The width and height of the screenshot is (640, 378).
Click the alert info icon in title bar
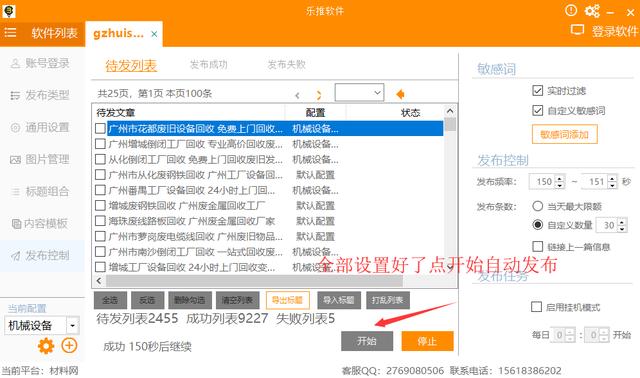571,11
